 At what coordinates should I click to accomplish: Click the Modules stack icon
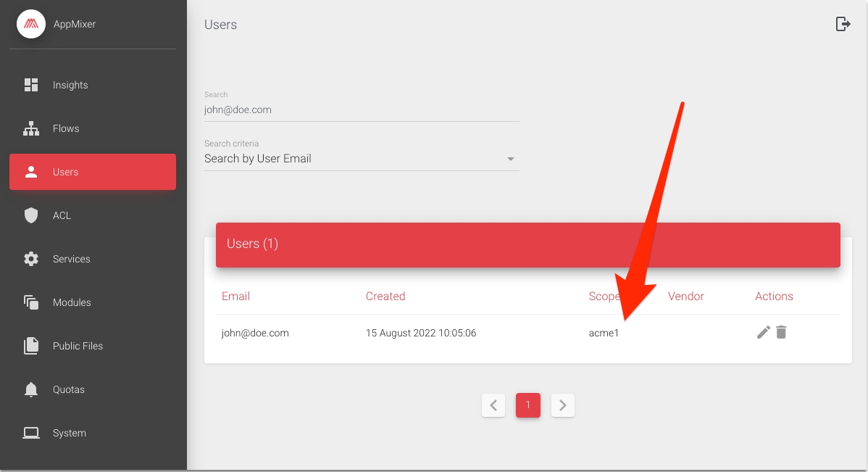click(x=31, y=302)
